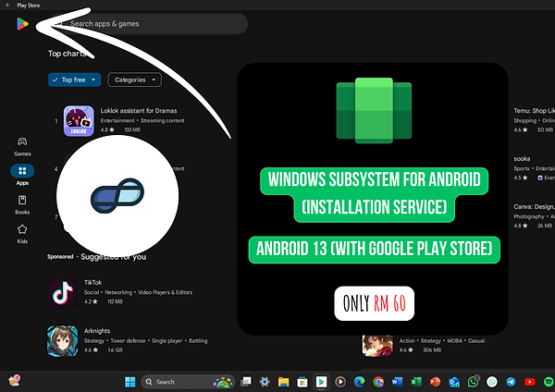Open PowerPoint from the taskbar

435,382
